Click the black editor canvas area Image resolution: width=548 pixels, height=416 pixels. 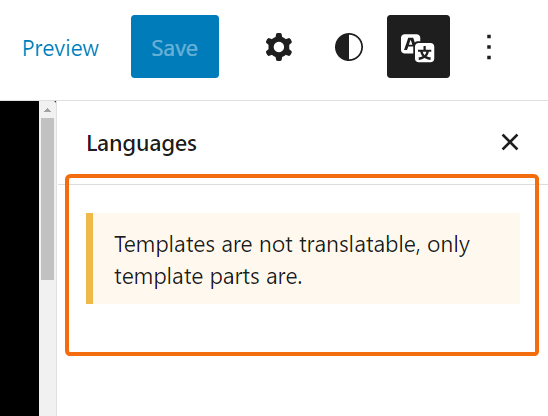coord(20,258)
